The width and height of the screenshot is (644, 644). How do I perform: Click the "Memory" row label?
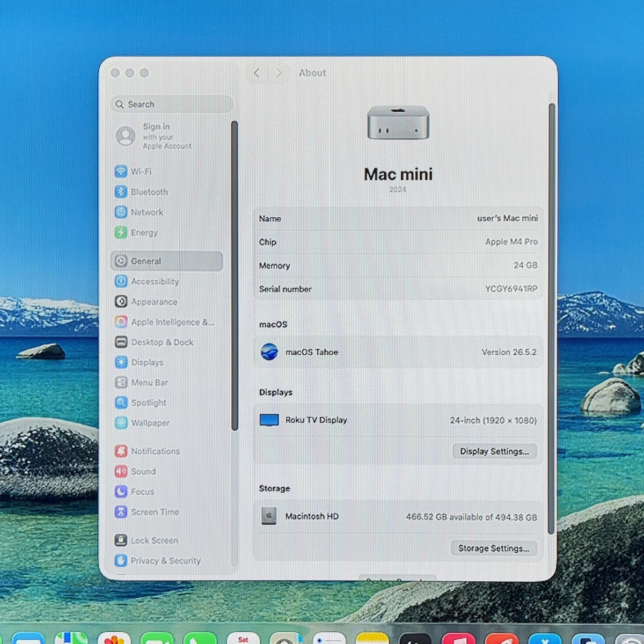(274, 266)
